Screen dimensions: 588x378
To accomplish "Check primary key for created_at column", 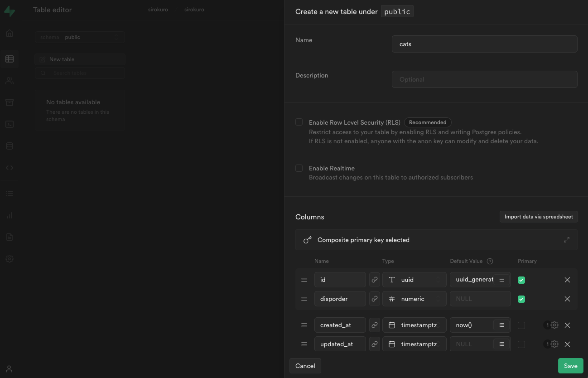I will tap(521, 325).
